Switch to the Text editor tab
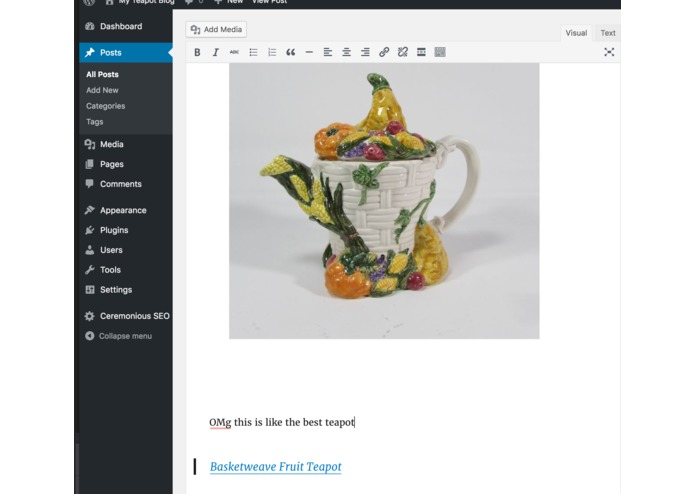This screenshot has height=494, width=695. click(608, 33)
